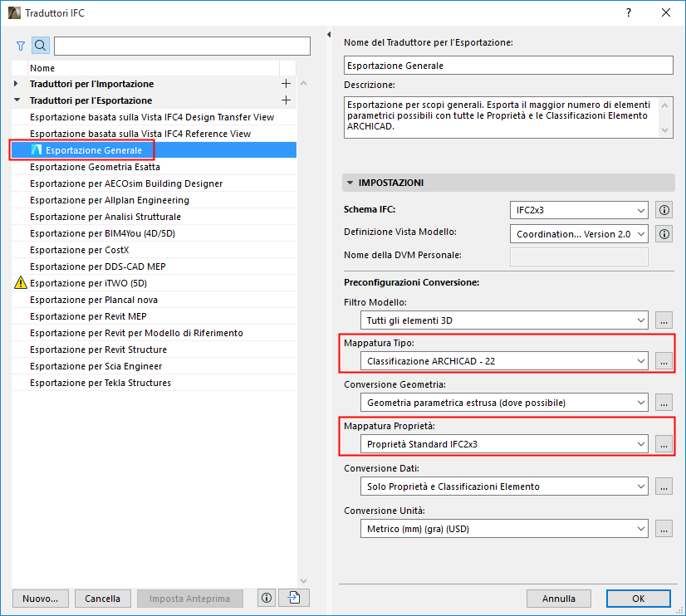Select Esportazione per iTWO (5D)
This screenshot has width=686, height=616.
pyautogui.click(x=154, y=283)
